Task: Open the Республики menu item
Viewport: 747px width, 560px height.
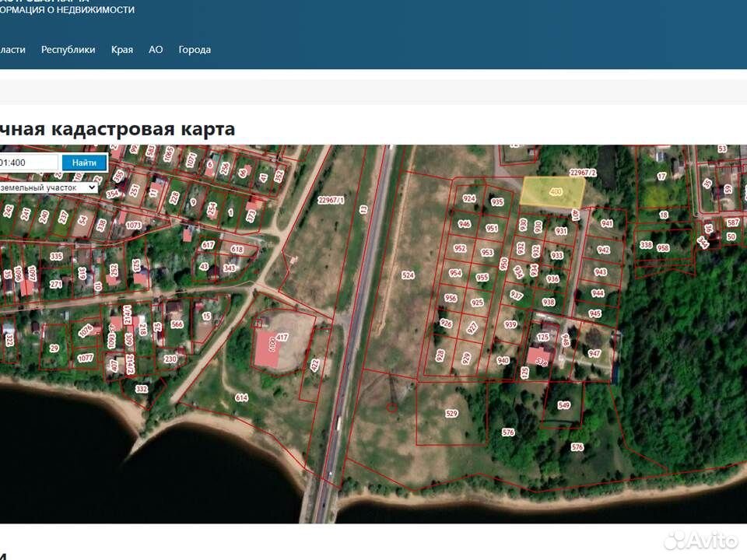Action: click(68, 50)
